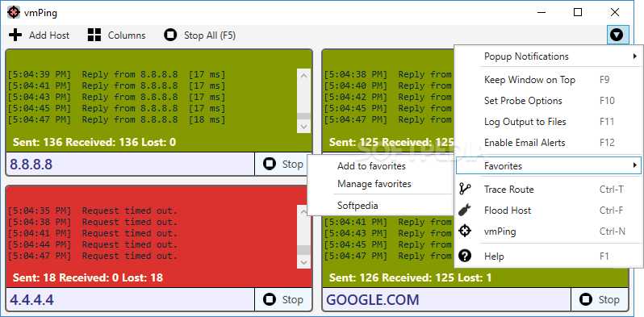Click stop icon for 8.8.8.8 host

tap(270, 165)
